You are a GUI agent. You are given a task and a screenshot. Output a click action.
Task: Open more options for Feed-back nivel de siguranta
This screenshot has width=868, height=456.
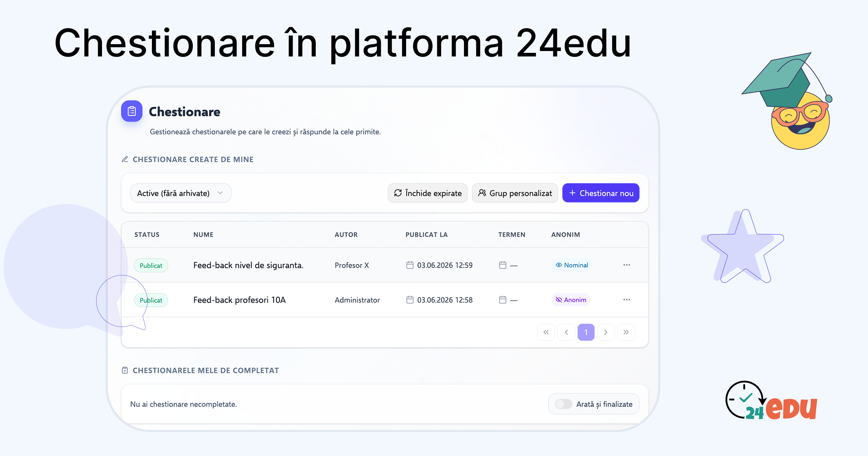point(627,265)
